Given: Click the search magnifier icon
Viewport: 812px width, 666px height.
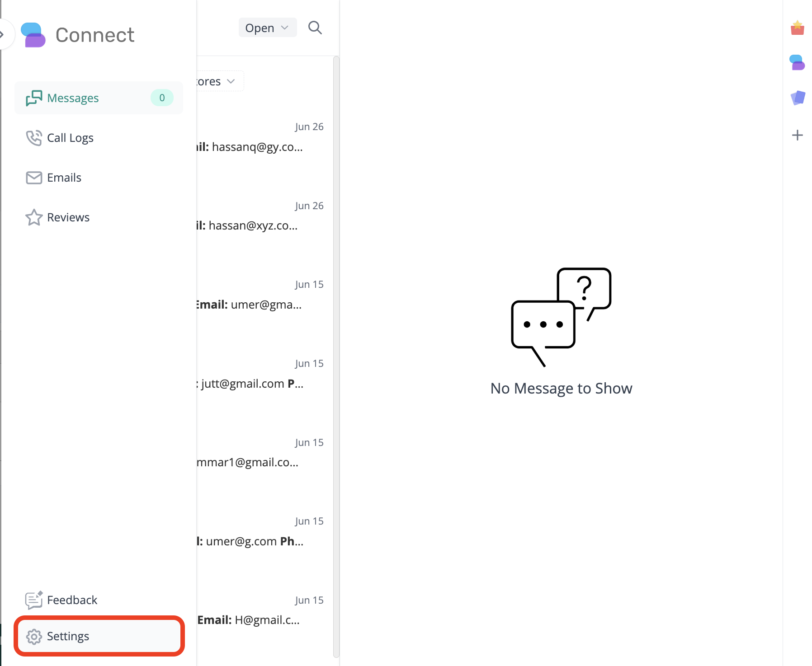Looking at the screenshot, I should 315,28.
